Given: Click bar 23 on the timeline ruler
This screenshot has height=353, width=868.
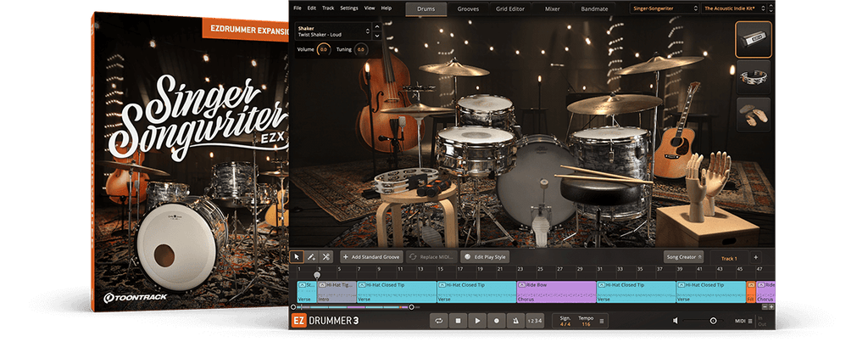Looking at the screenshot, I should click(520, 269).
